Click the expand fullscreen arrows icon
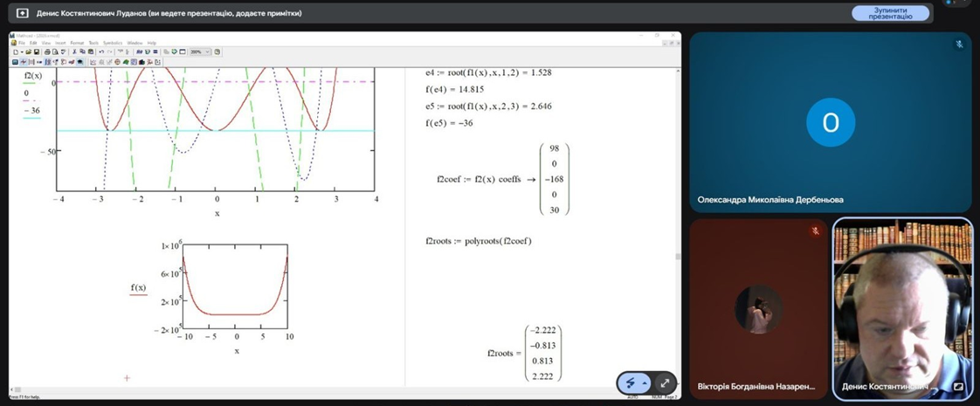Image resolution: width=980 pixels, height=406 pixels. pyautogui.click(x=665, y=382)
